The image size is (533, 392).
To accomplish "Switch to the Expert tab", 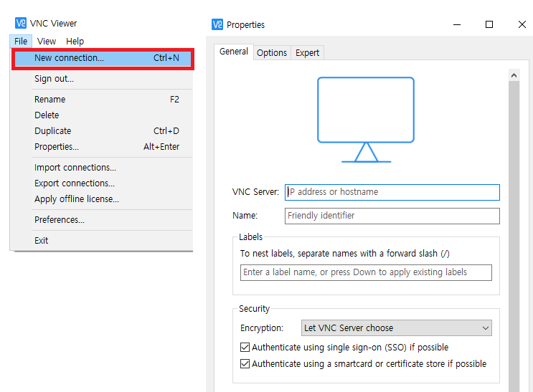I will pyautogui.click(x=307, y=53).
